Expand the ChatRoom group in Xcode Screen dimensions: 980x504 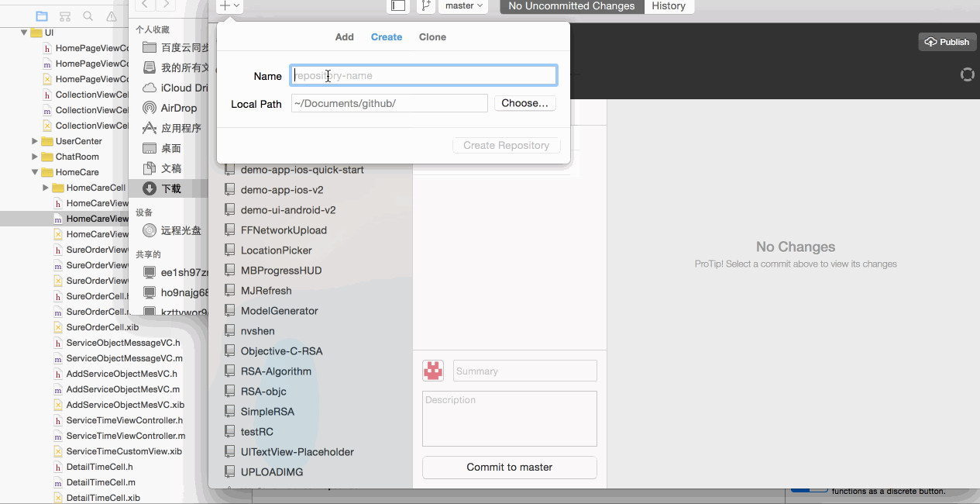coord(35,157)
